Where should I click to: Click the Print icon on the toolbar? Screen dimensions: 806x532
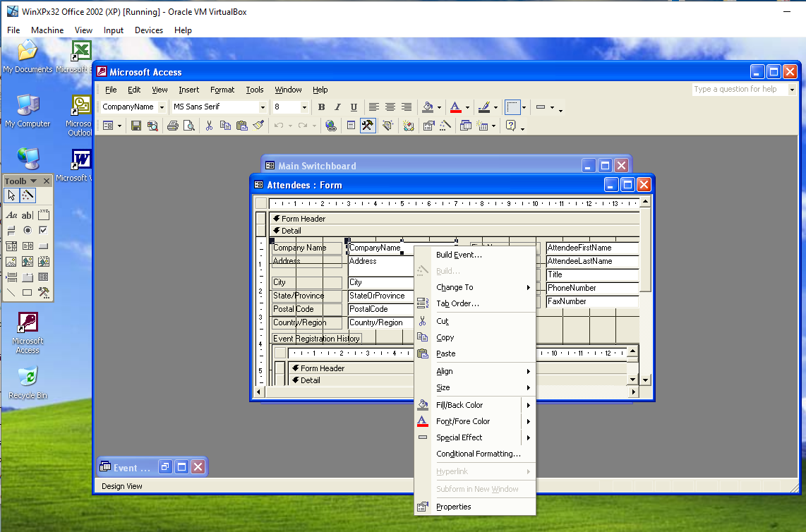(x=173, y=126)
